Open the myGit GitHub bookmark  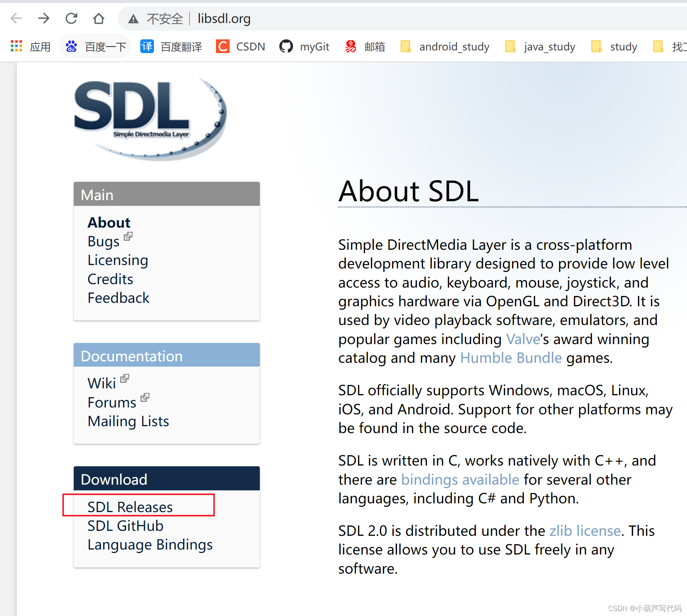click(x=304, y=46)
